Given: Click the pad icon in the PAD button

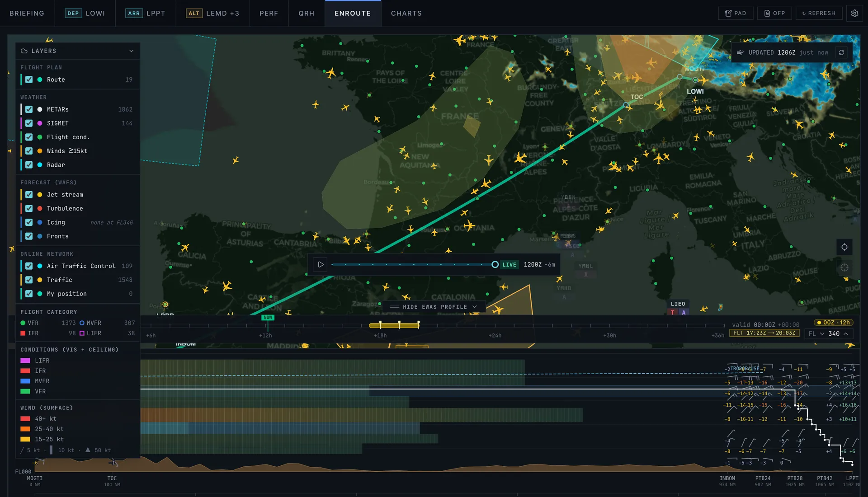Looking at the screenshot, I should (x=728, y=13).
